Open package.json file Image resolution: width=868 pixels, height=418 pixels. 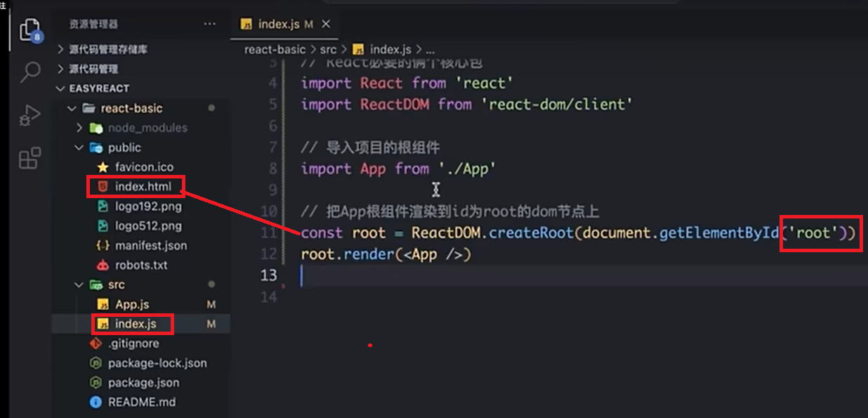click(143, 383)
